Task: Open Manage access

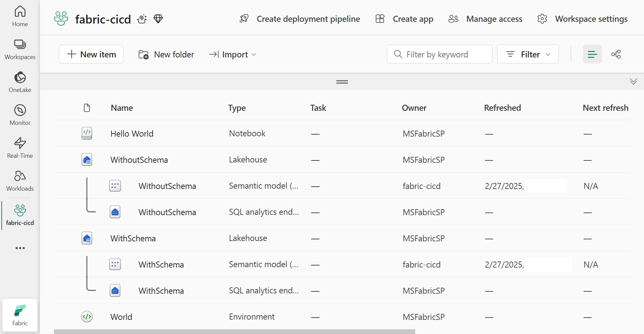Action: point(485,19)
